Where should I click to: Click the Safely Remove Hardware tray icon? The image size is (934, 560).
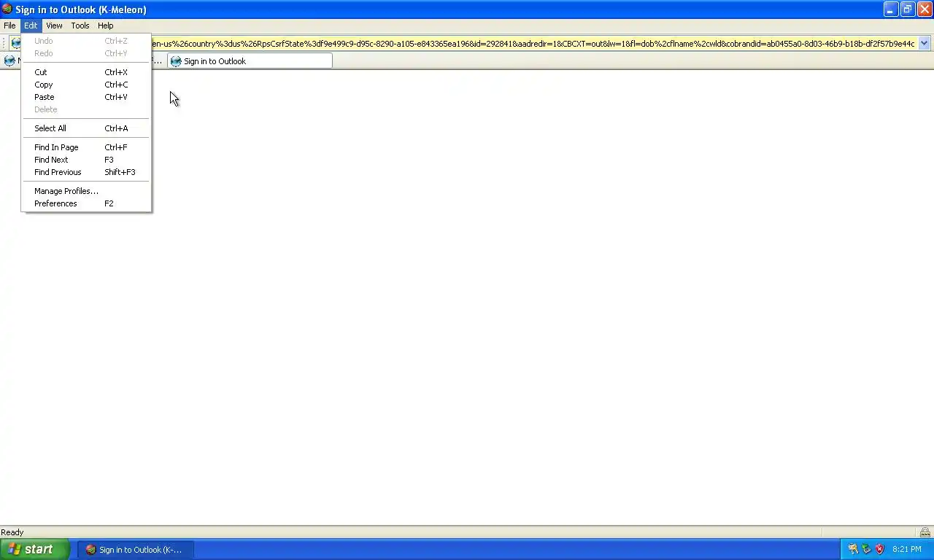click(x=866, y=550)
